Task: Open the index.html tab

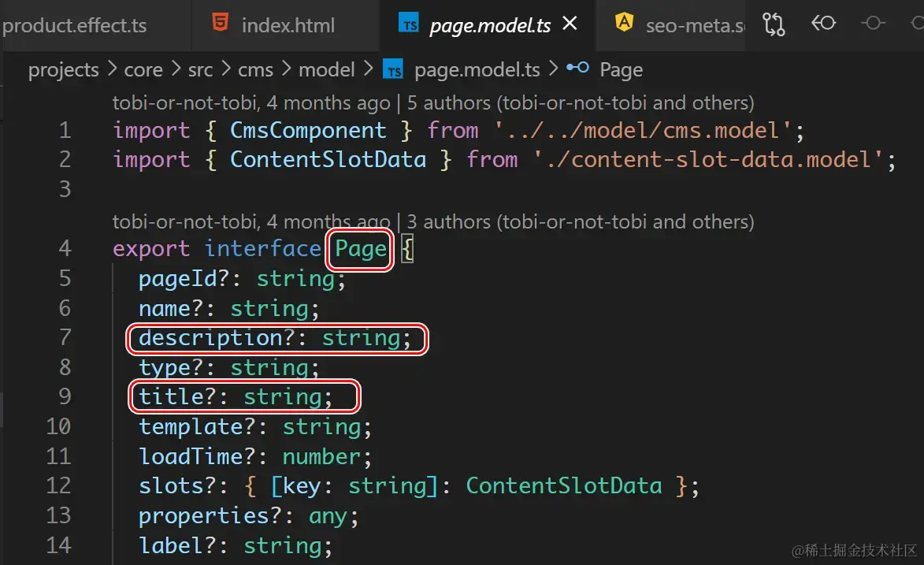Action: pos(288,25)
